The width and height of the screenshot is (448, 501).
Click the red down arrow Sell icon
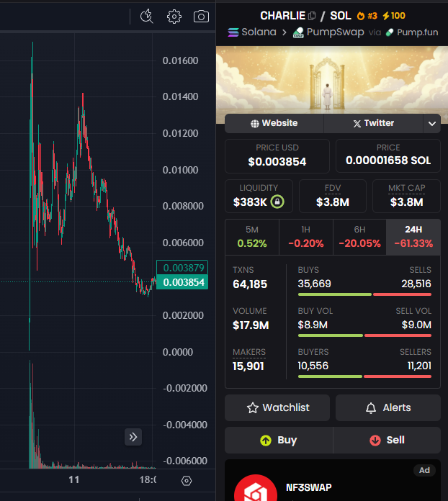pyautogui.click(x=375, y=441)
